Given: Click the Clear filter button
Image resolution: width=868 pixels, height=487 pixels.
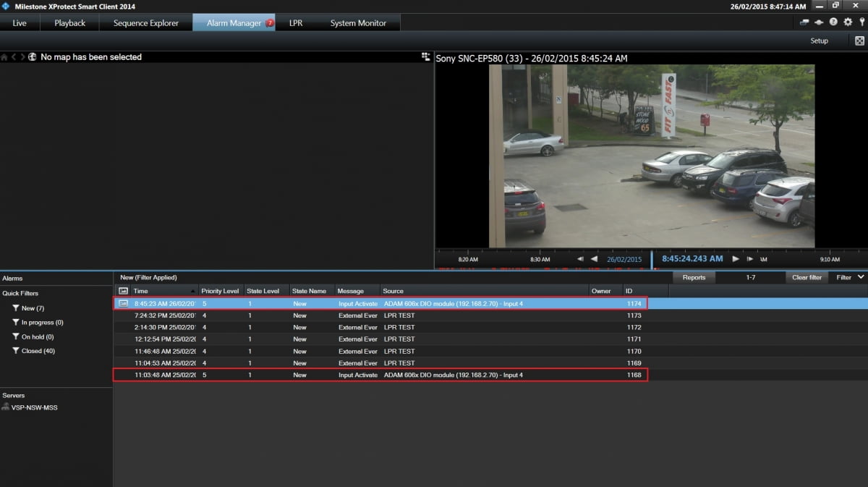Looking at the screenshot, I should click(x=807, y=277).
